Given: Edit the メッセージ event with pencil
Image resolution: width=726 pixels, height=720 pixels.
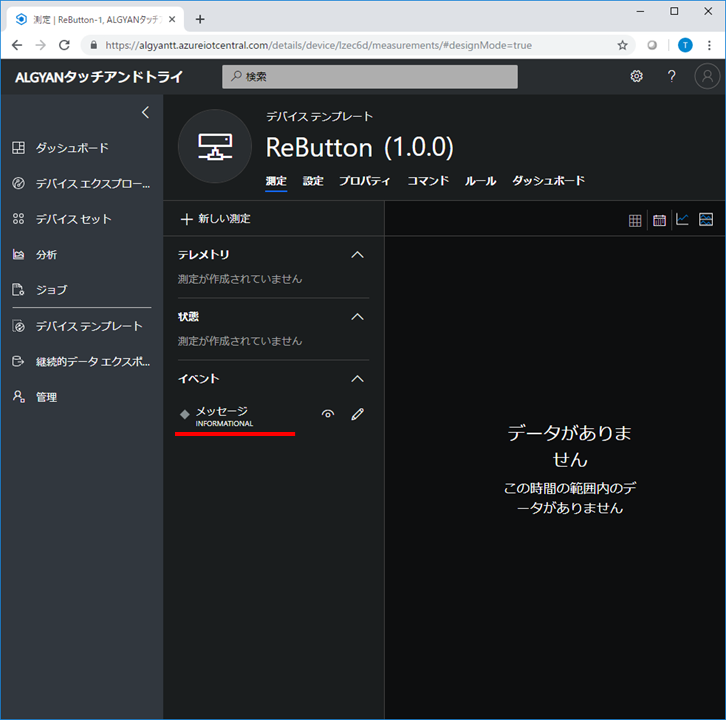Looking at the screenshot, I should coord(357,414).
